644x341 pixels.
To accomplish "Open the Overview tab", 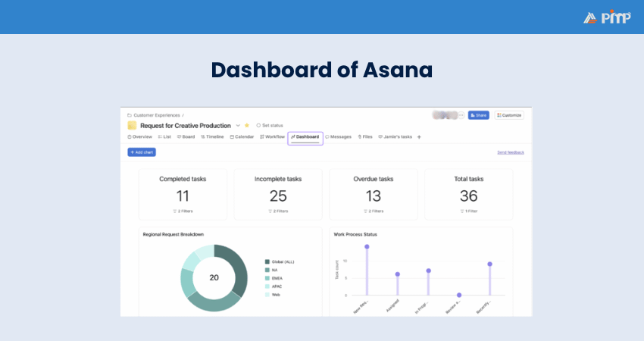I will click(x=140, y=137).
